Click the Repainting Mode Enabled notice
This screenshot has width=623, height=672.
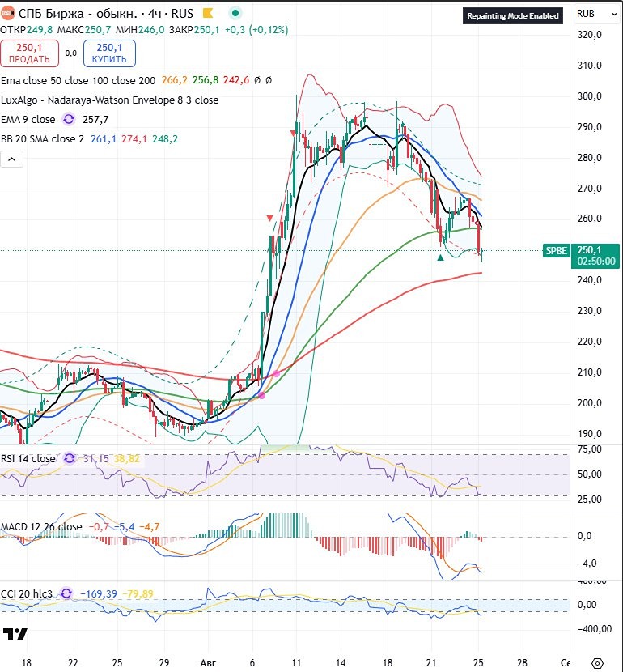(x=512, y=16)
